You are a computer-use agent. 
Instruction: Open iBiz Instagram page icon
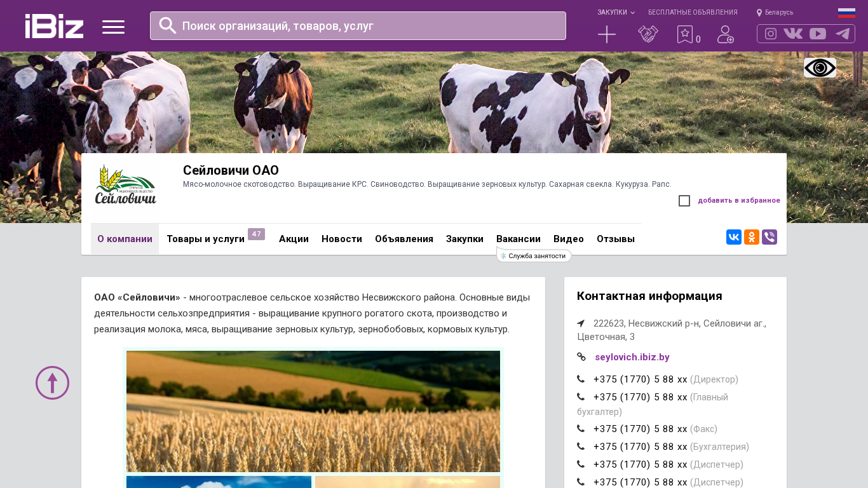tap(771, 34)
